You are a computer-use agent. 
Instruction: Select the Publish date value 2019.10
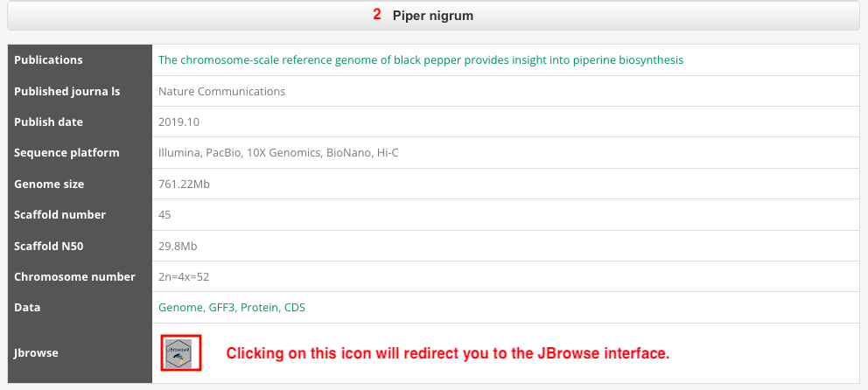pyautogui.click(x=178, y=122)
